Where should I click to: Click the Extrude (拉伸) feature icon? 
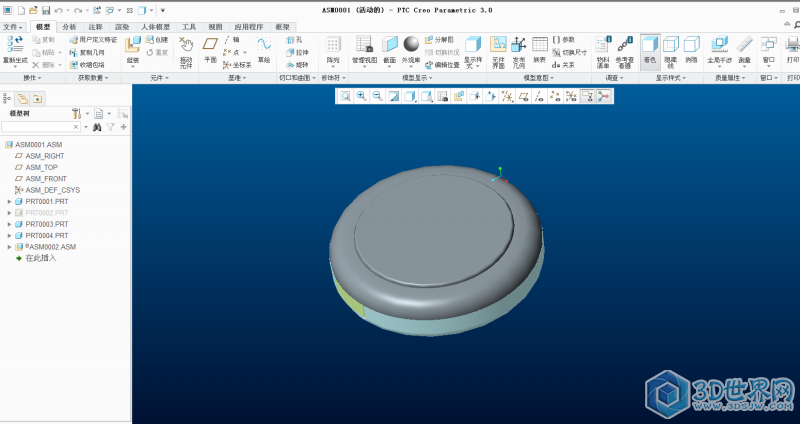point(297,52)
